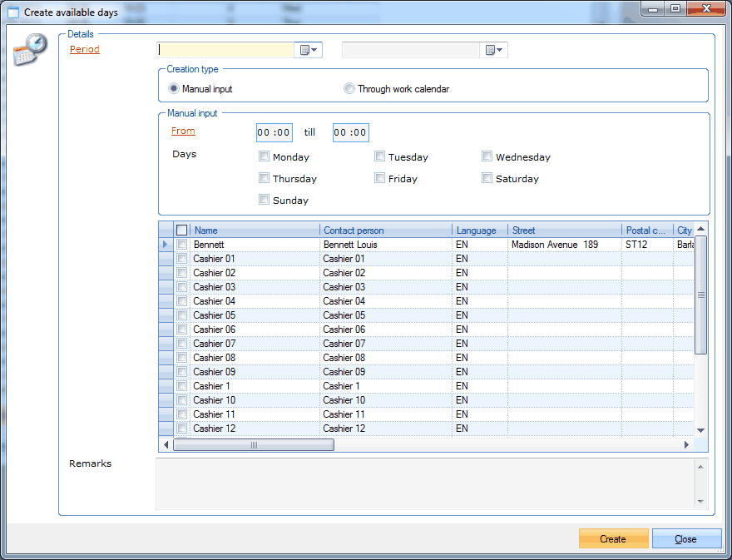
Task: Check the Cashier 05 row checkbox
Action: click(181, 315)
